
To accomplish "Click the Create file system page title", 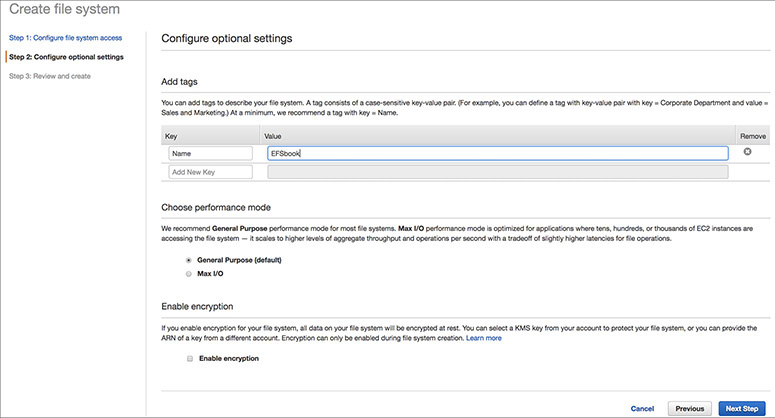I will click(65, 10).
